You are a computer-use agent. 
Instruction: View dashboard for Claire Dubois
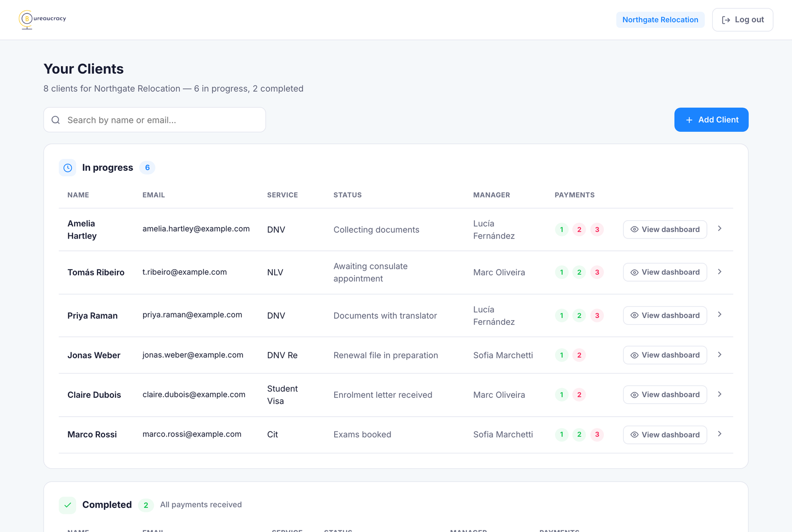pyautogui.click(x=665, y=395)
